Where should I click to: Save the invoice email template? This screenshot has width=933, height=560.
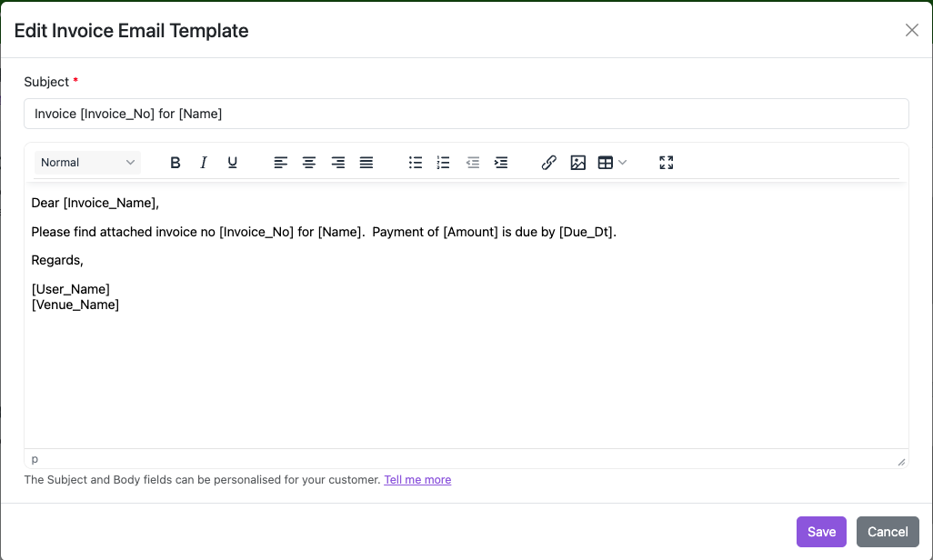point(821,532)
